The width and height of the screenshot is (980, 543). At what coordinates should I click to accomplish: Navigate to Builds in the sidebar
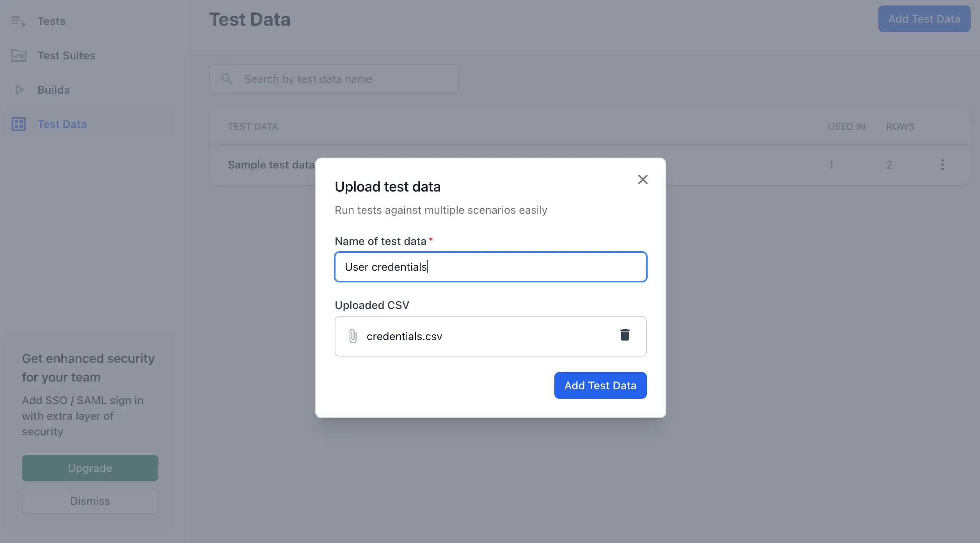coord(53,90)
